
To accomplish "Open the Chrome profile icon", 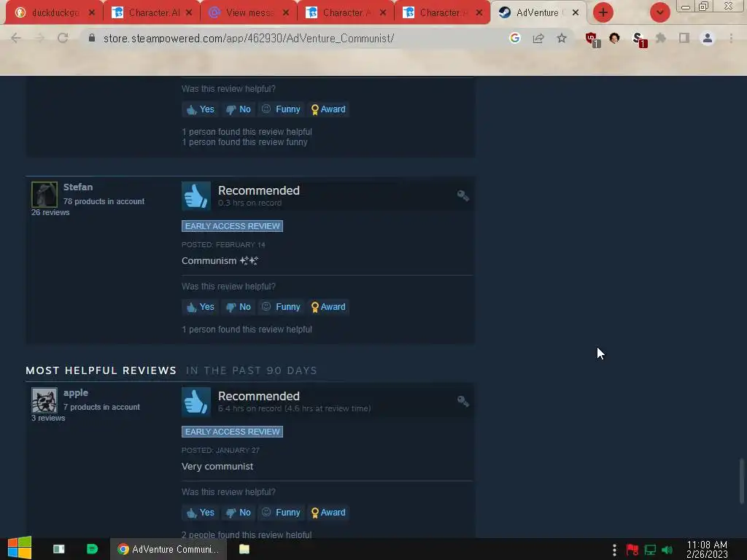I will (x=708, y=38).
